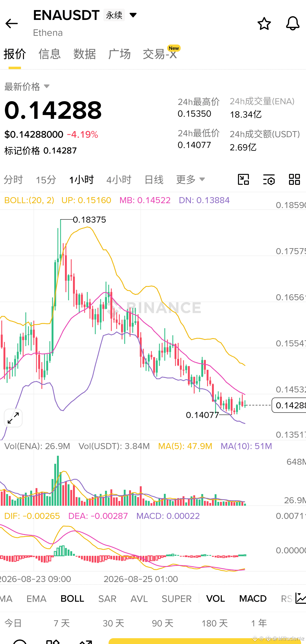Open the 数据 tab
Image resolution: width=306 pixels, height=644 pixels.
tap(84, 54)
